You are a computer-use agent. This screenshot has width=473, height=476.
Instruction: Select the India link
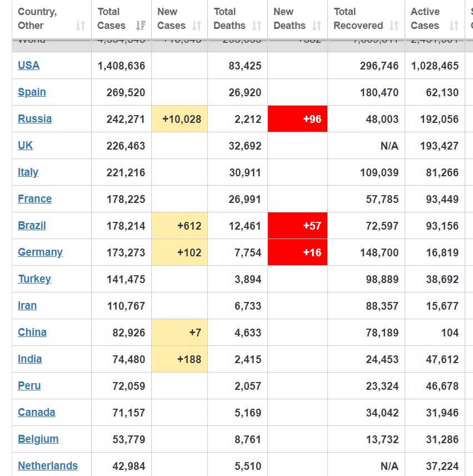[x=29, y=359]
